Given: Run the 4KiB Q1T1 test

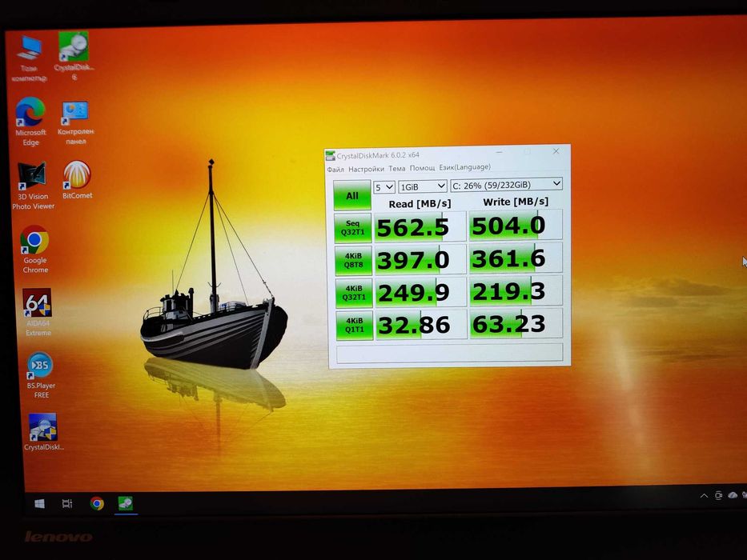Looking at the screenshot, I should [x=355, y=326].
